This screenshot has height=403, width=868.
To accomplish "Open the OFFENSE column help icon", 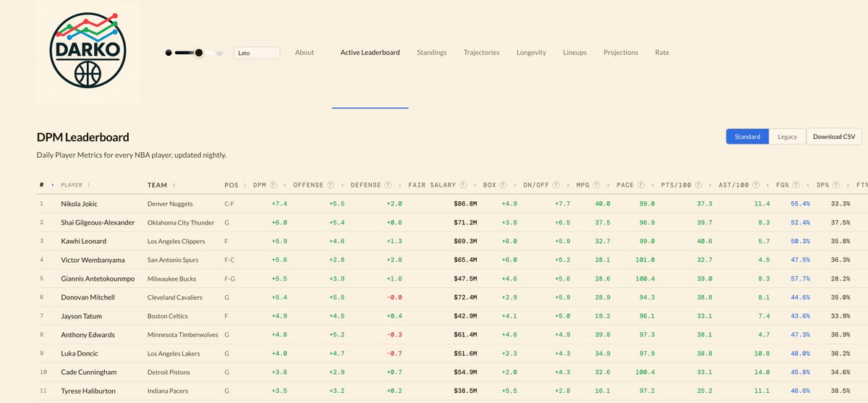I will [331, 184].
